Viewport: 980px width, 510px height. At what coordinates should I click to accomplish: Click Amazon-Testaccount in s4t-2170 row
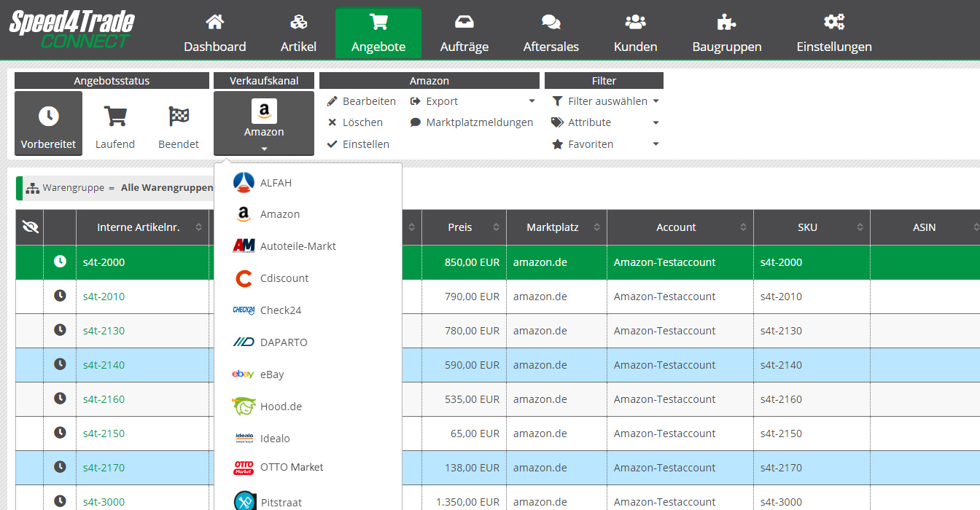point(664,468)
